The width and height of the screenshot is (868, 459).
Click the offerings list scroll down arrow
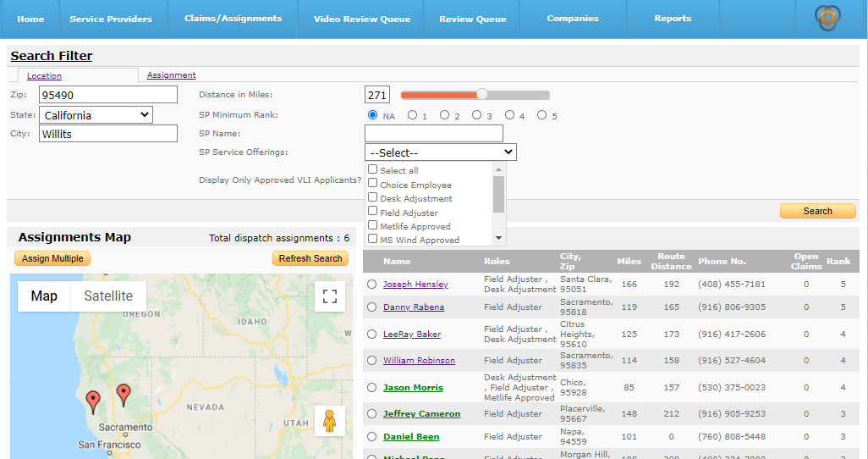click(498, 238)
